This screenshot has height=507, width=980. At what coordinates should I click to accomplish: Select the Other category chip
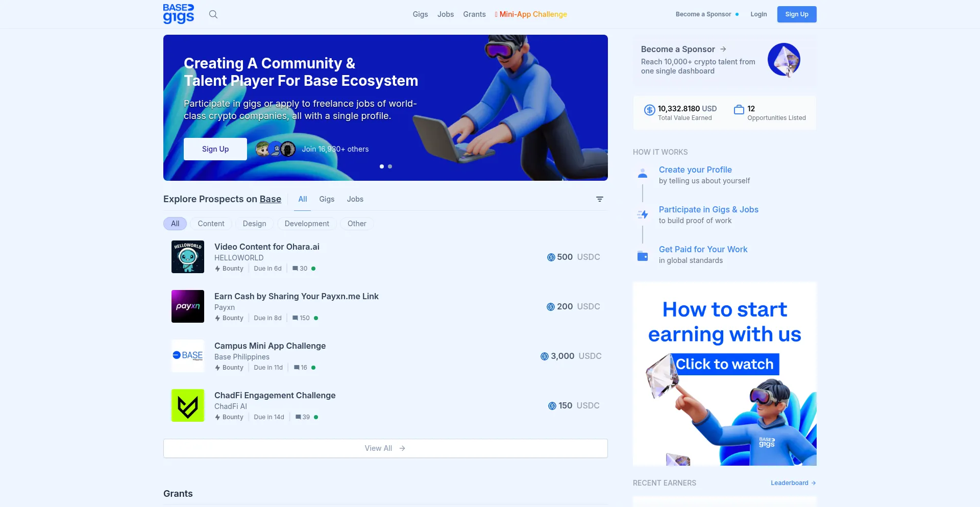click(x=357, y=224)
